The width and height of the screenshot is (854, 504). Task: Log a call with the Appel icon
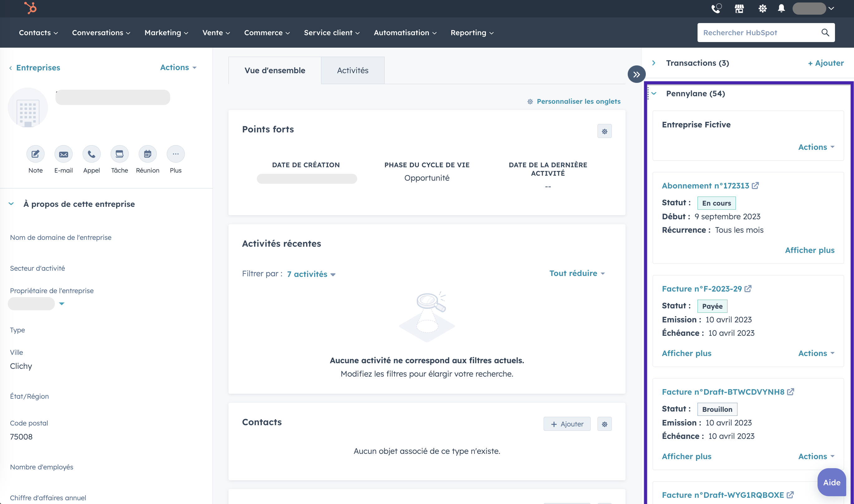point(91,154)
